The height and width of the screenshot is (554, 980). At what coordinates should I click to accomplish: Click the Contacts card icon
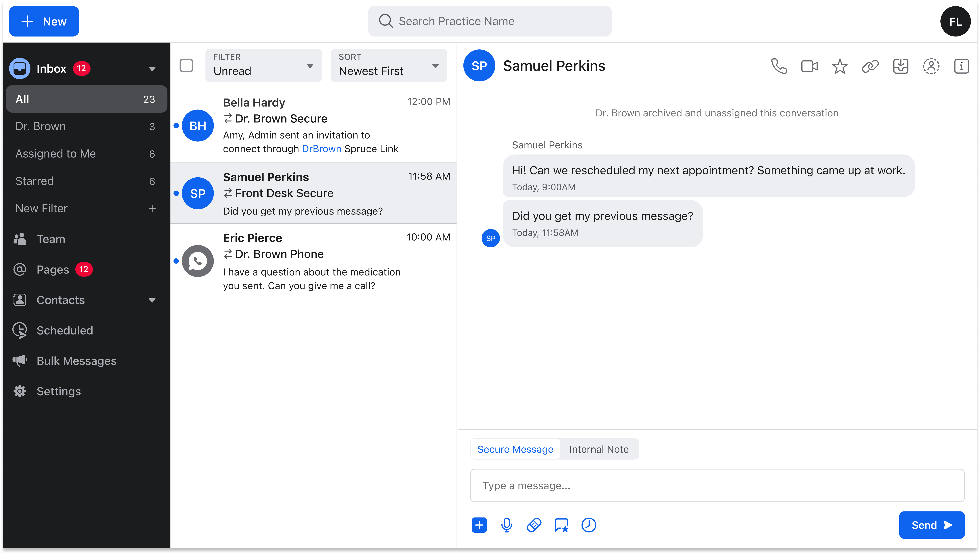tap(20, 300)
